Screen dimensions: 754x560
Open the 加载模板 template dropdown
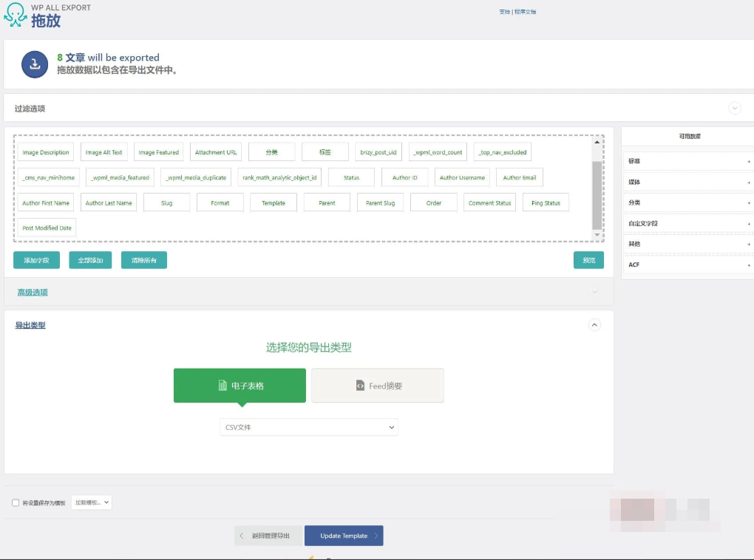click(92, 502)
